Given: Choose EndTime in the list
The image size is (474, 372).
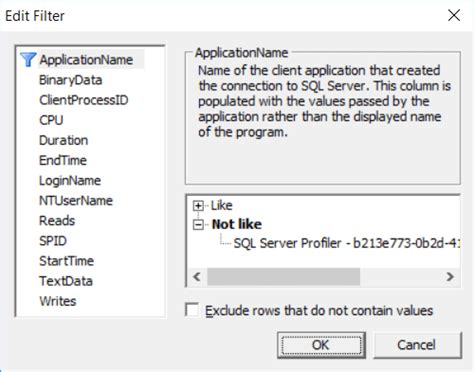Looking at the screenshot, I should [x=63, y=160].
